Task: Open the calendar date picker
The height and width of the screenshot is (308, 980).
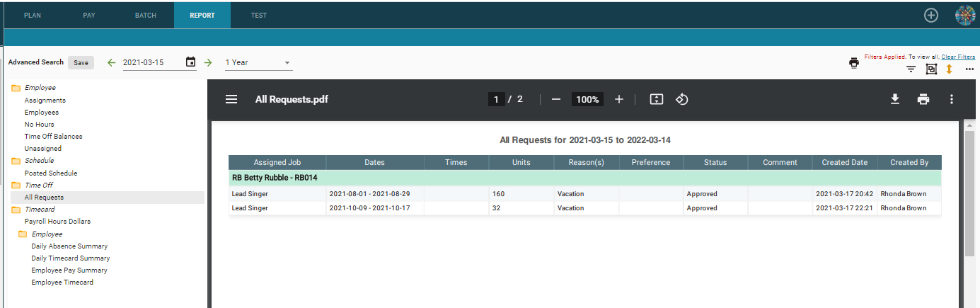Action: coord(190,62)
